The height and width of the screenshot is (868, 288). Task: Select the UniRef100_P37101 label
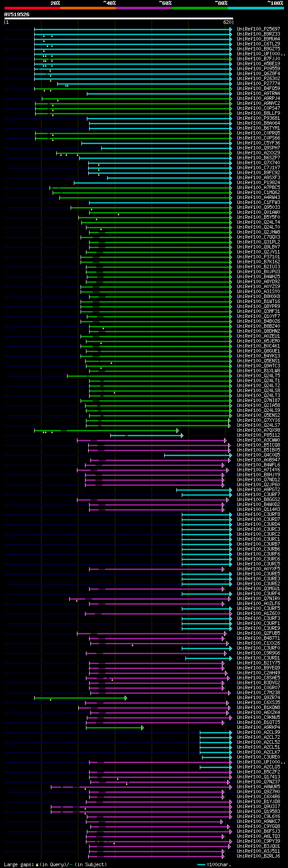(x=258, y=257)
